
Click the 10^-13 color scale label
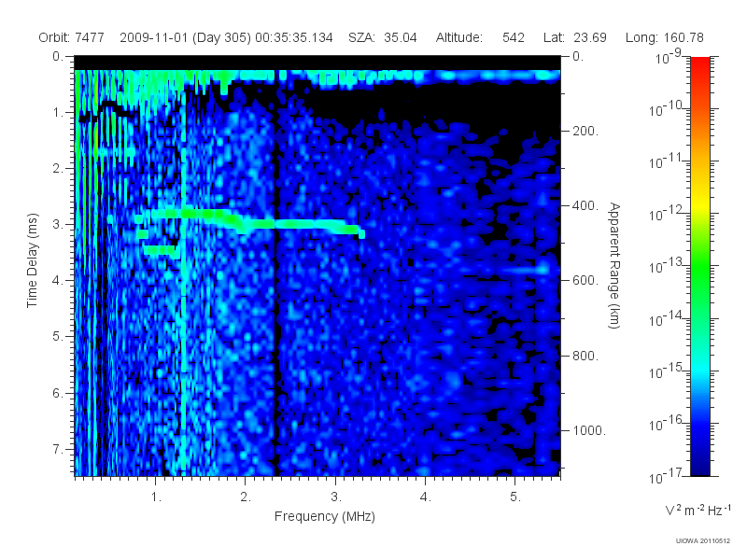(665, 266)
